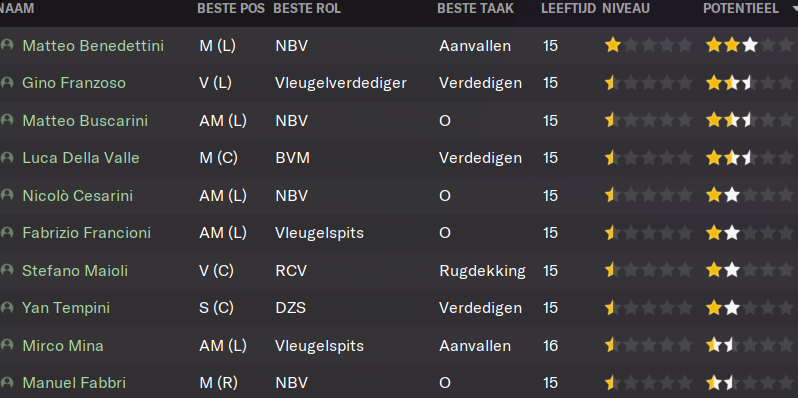Sort players by the LEEFTIJD column
Image resolution: width=798 pixels, height=398 pixels.
(568, 9)
